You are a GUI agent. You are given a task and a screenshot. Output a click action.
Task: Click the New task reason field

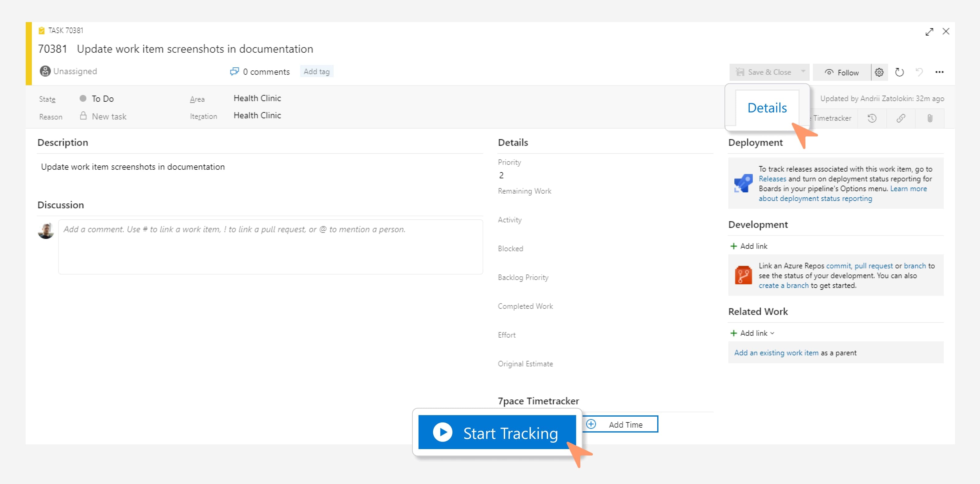click(x=109, y=117)
